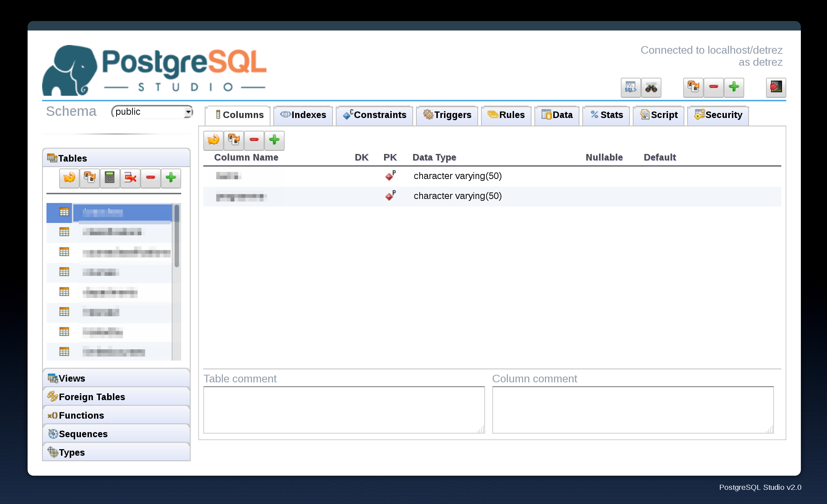This screenshot has height=504, width=827.
Task: Click the Stats tab button
Action: (606, 115)
